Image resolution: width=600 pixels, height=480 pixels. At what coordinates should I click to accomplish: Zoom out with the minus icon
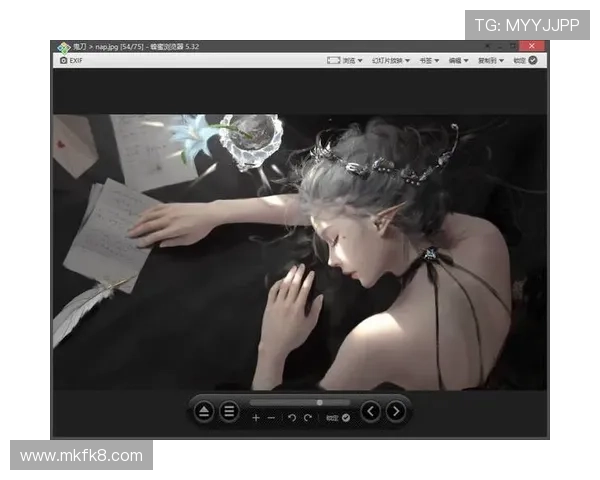[x=272, y=417]
